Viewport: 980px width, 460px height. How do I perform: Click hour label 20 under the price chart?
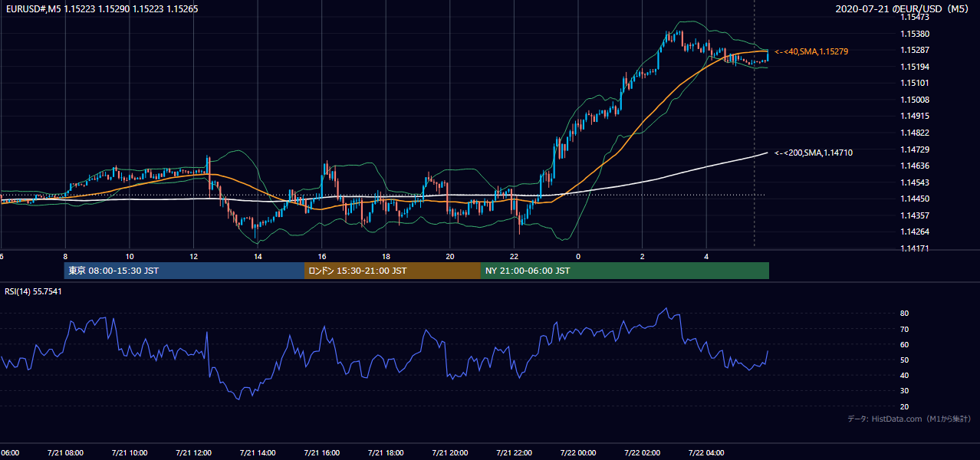point(450,257)
